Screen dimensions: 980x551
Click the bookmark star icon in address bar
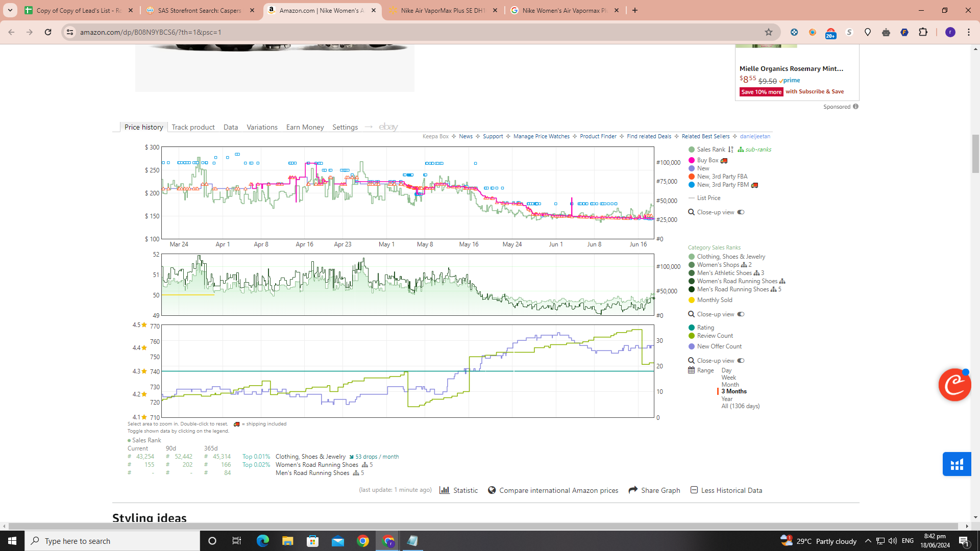[x=769, y=32]
